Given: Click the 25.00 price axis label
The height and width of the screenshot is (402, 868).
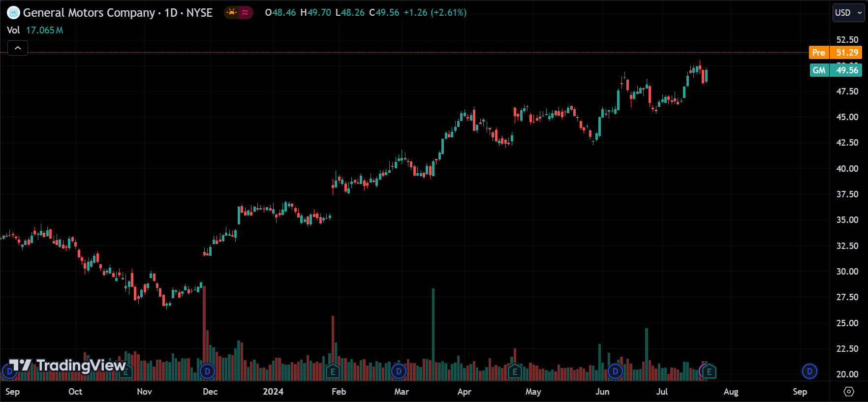Looking at the screenshot, I should [x=847, y=323].
